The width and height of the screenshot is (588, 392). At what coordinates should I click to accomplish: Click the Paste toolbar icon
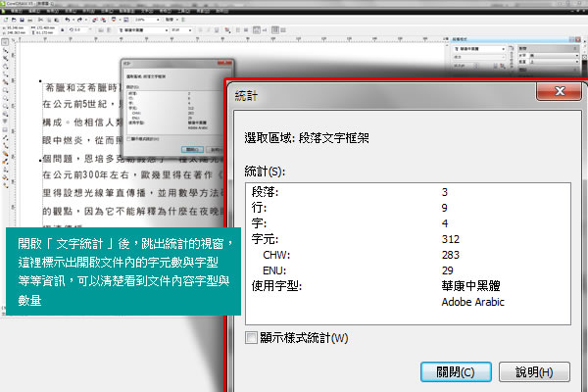(56, 20)
